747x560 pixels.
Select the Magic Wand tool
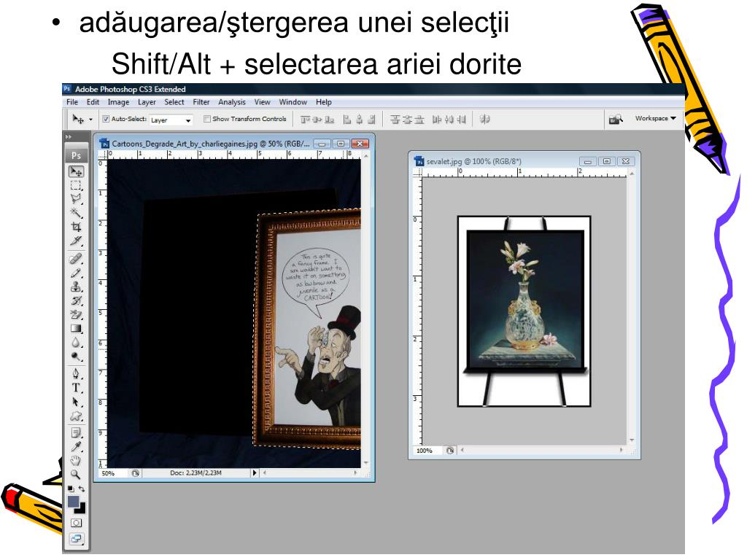[x=76, y=212]
